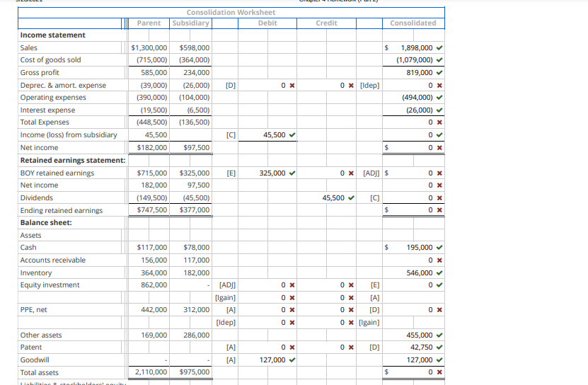Image resolution: width=588 pixels, height=385 pixels.
Task: Click the red X on Total Expenses consolidated
Action: click(439, 122)
